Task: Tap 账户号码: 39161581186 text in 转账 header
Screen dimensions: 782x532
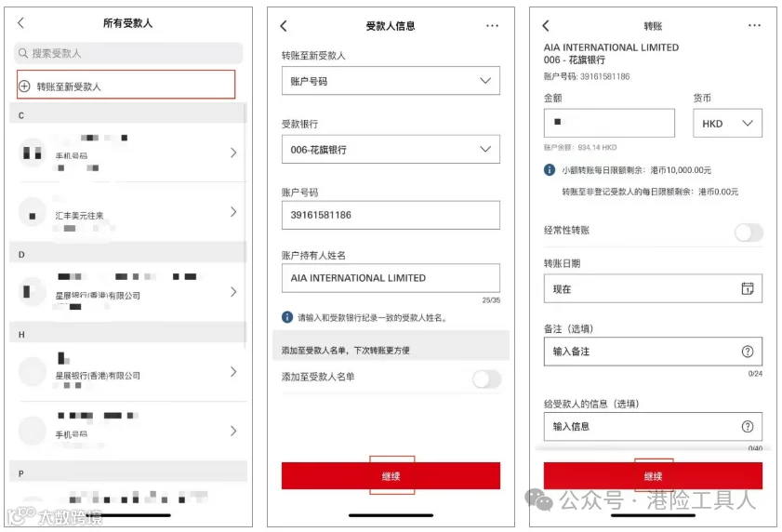Action: tap(587, 76)
